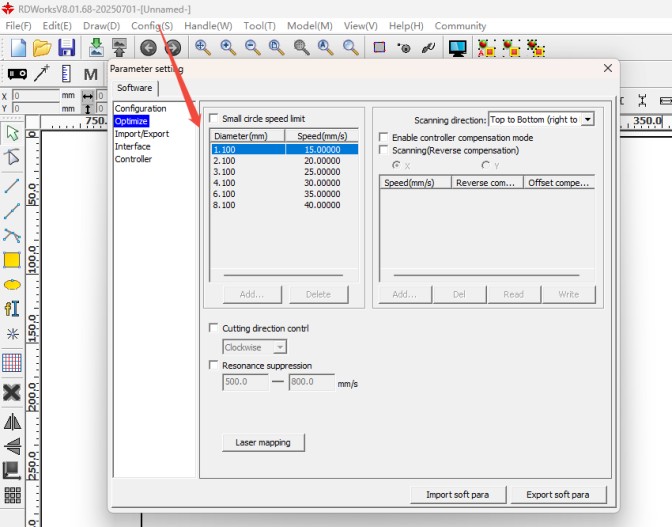Select Interface in the settings list
The height and width of the screenshot is (527, 672).
point(132,146)
